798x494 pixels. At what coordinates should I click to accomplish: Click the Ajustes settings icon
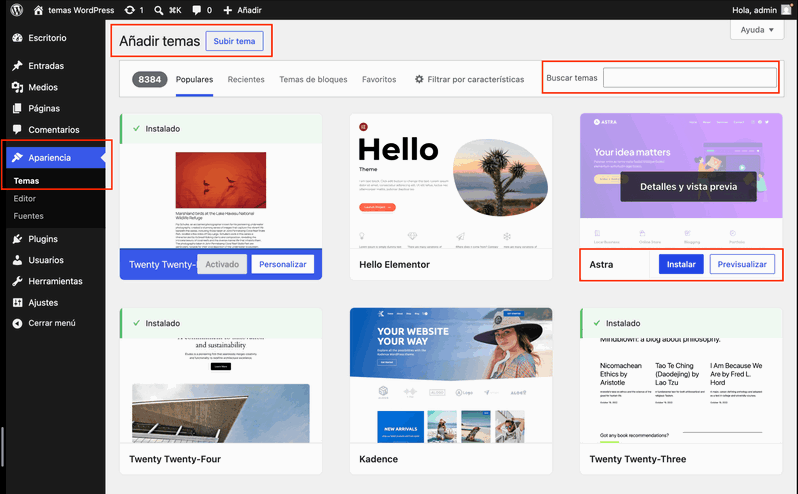(x=17, y=302)
